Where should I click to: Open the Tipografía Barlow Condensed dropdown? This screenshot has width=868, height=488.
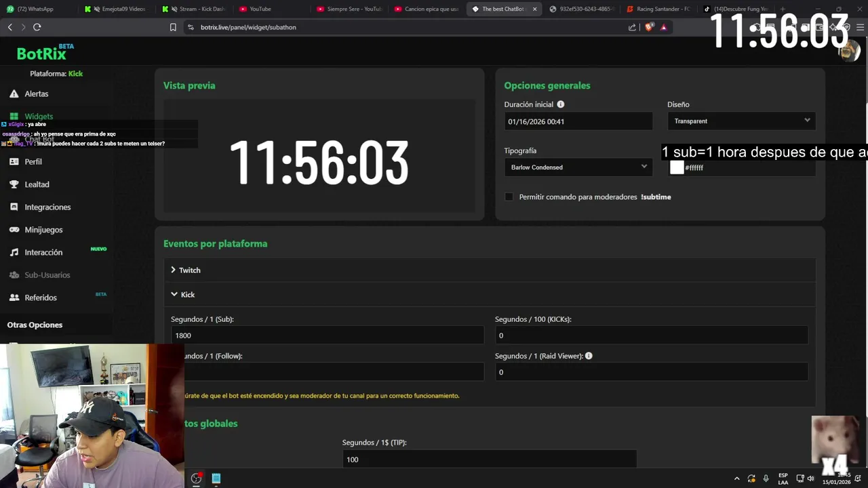[x=578, y=167]
